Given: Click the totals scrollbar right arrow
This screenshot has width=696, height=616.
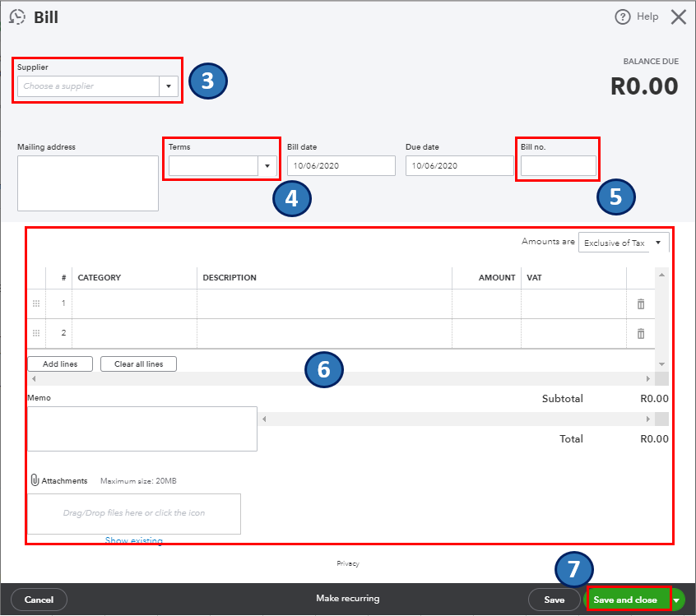Looking at the screenshot, I should pos(648,419).
